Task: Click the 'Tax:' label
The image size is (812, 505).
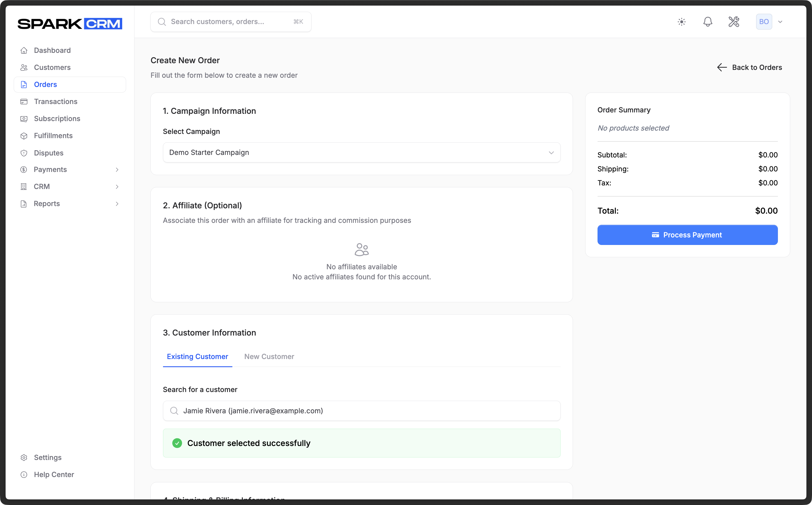Action: [x=604, y=183]
